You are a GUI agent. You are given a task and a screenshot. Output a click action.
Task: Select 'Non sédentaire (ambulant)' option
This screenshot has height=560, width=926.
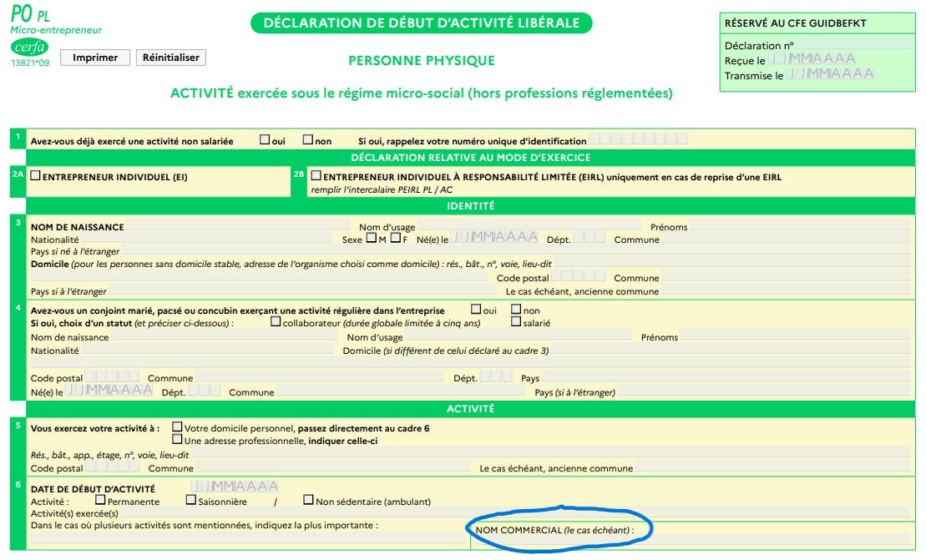tap(306, 501)
